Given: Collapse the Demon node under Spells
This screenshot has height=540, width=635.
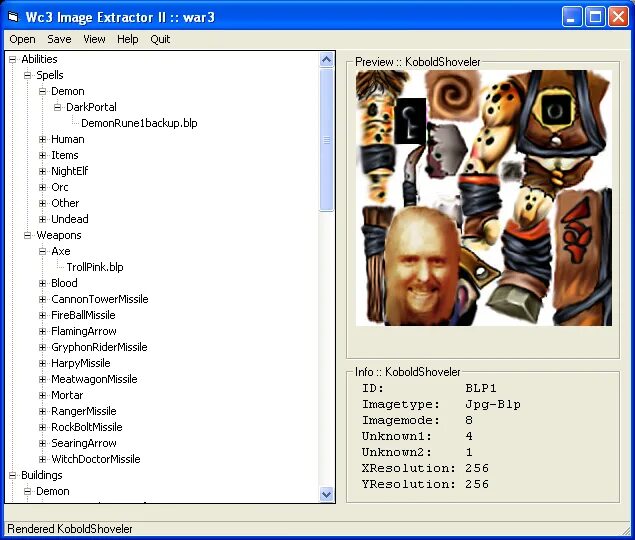Looking at the screenshot, I should pos(43,92).
